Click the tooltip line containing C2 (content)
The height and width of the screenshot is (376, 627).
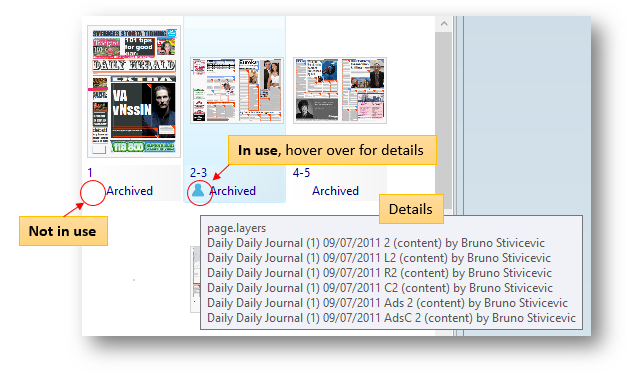coord(380,288)
